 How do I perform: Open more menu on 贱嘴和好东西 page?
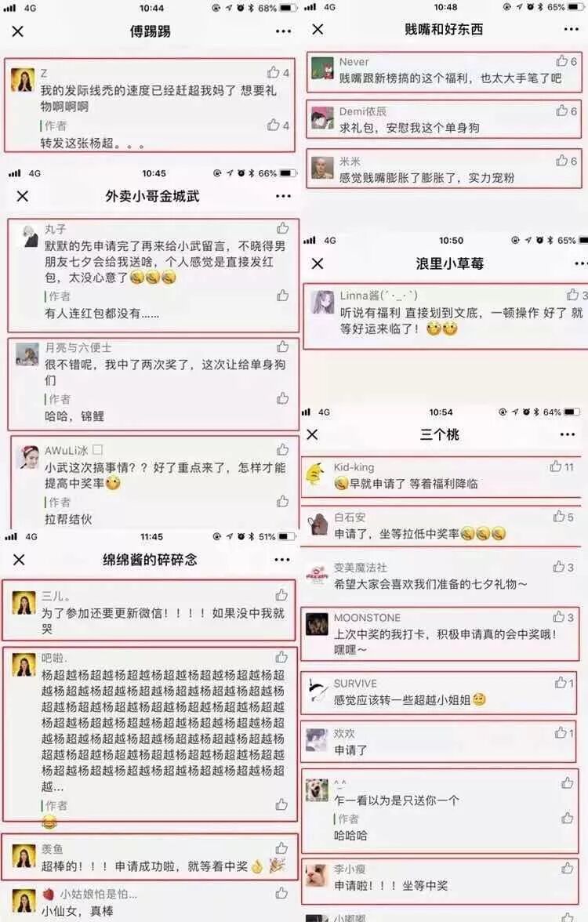571,29
